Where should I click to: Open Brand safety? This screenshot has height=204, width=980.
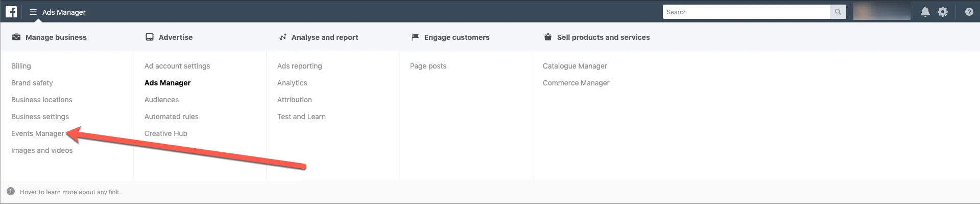32,83
